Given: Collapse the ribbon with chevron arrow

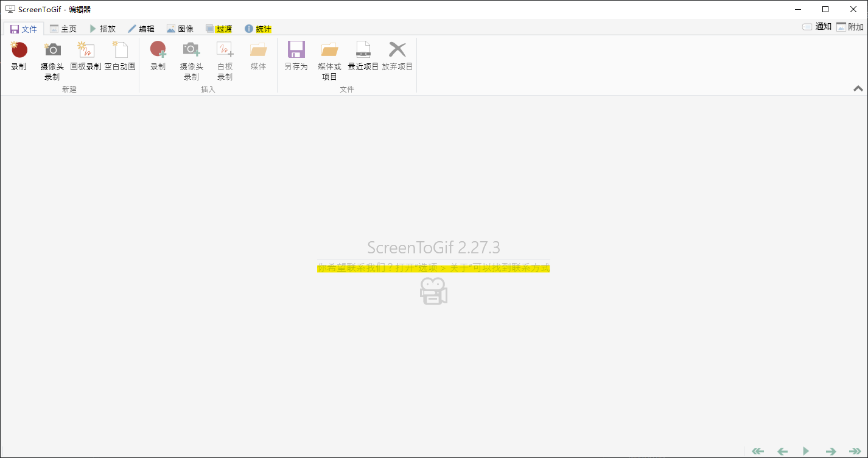Looking at the screenshot, I should tap(858, 88).
